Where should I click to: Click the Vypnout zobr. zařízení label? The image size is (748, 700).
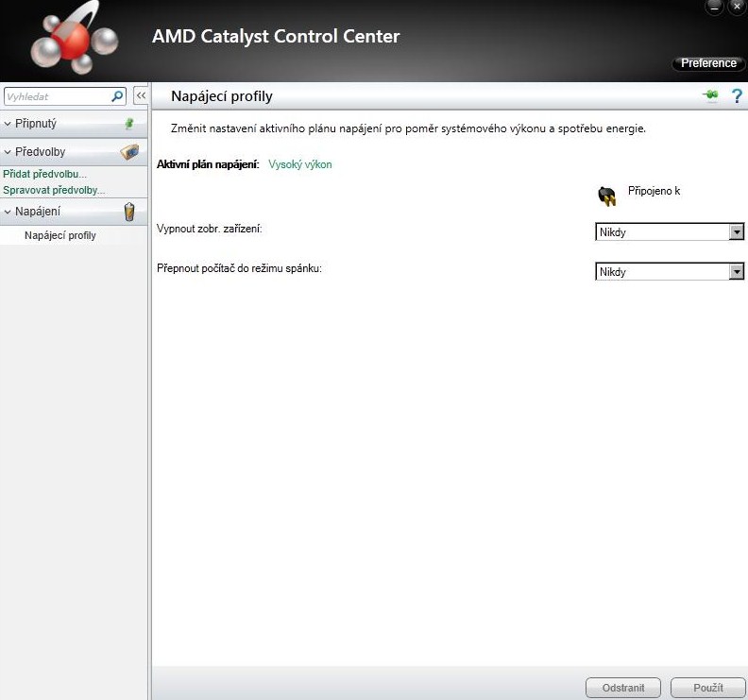coord(210,229)
